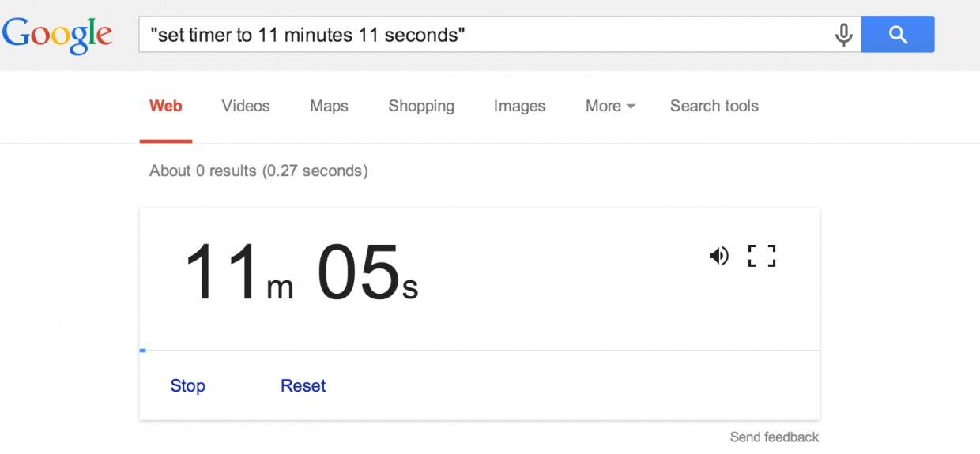Viewport: 980px width, 454px height.
Task: Reset the timer
Action: coord(303,385)
